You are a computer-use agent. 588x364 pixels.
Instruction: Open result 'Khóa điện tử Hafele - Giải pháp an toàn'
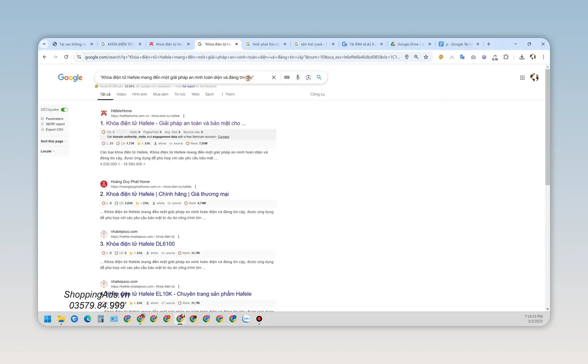point(176,123)
